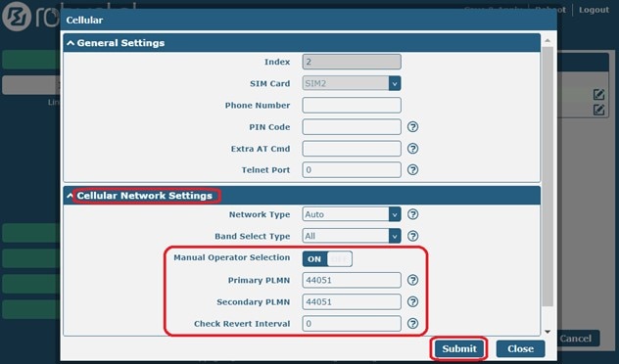
Task: Open help for Band Select Type
Action: point(412,236)
